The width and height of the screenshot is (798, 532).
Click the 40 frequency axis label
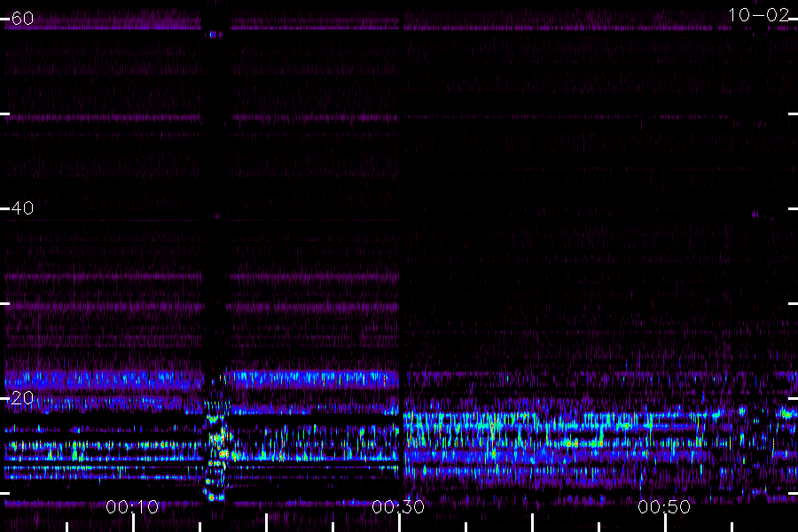click(22, 207)
